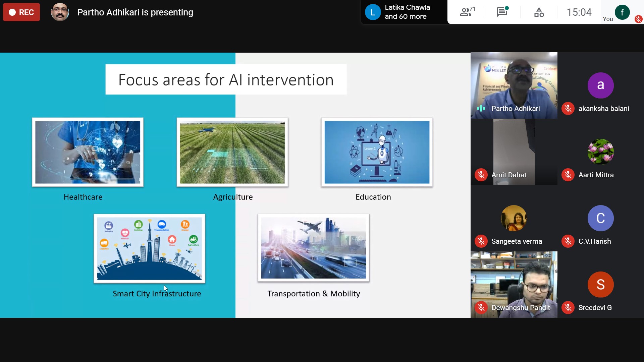
Task: Click Partho Adhikari's presenter avatar
Action: coord(60,12)
